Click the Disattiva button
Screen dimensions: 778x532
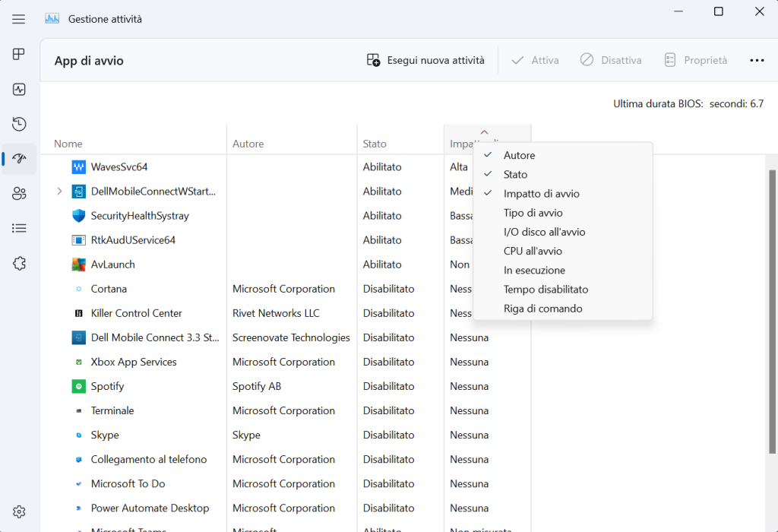(x=611, y=61)
